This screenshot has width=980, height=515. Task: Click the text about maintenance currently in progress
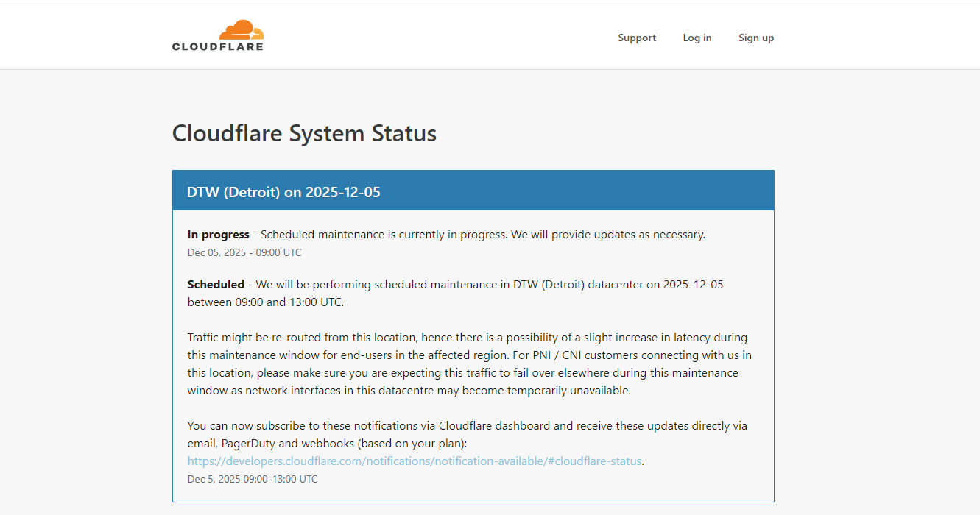click(482, 235)
